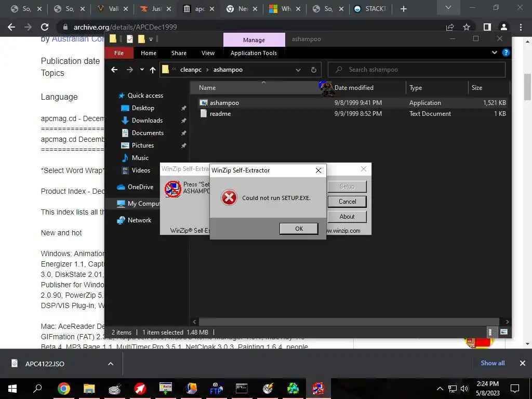Click the FTP app taskbar icon
Image resolution: width=532 pixels, height=399 pixels.
[216, 389]
